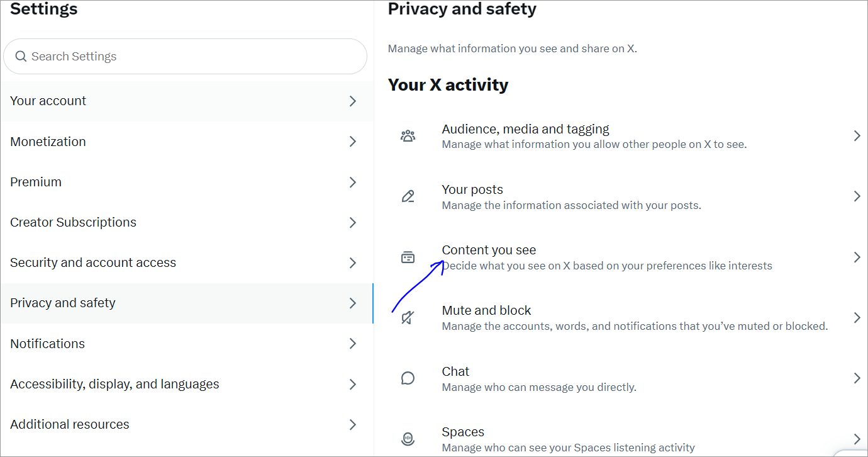
Task: Select Security and account access
Action: (187, 262)
